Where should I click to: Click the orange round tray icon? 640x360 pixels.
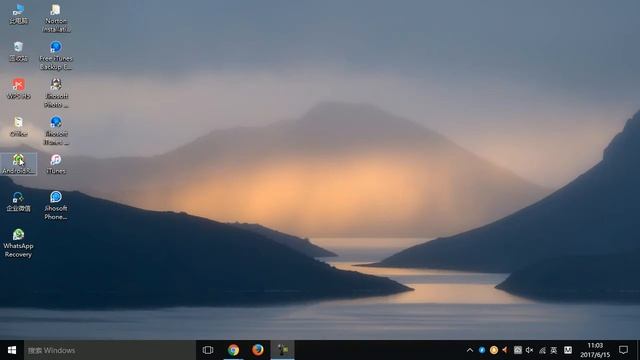pyautogui.click(x=494, y=350)
